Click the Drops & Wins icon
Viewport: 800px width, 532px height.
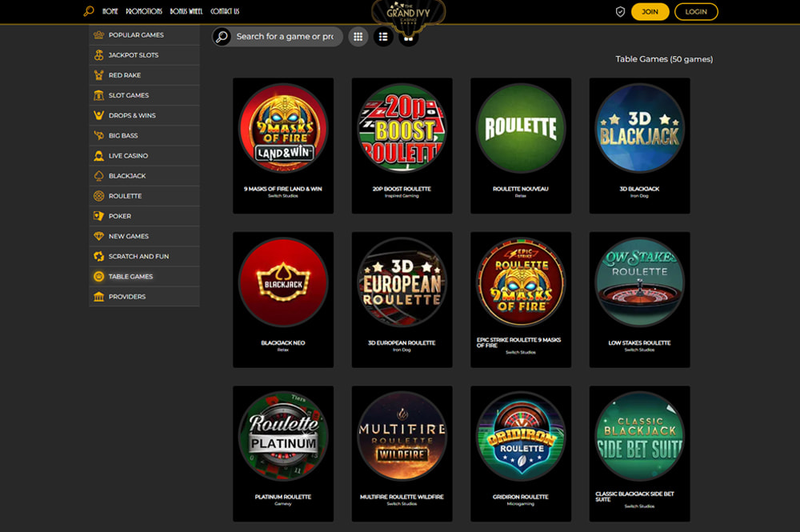coord(99,116)
